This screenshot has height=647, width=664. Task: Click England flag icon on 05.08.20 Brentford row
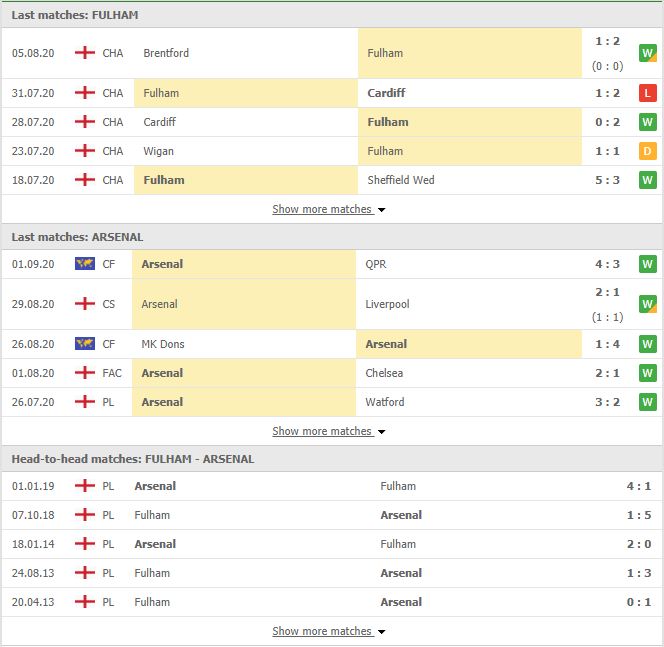click(x=85, y=53)
